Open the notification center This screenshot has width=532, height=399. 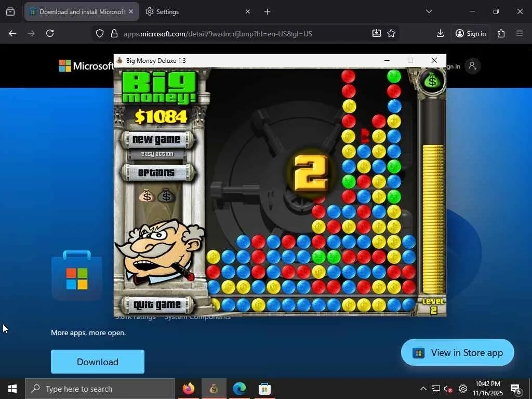click(516, 389)
